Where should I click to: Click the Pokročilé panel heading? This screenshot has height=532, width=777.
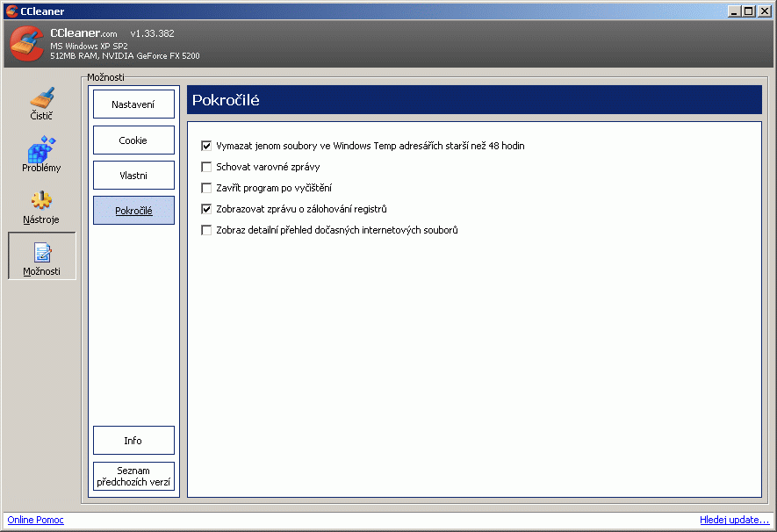coord(226,100)
